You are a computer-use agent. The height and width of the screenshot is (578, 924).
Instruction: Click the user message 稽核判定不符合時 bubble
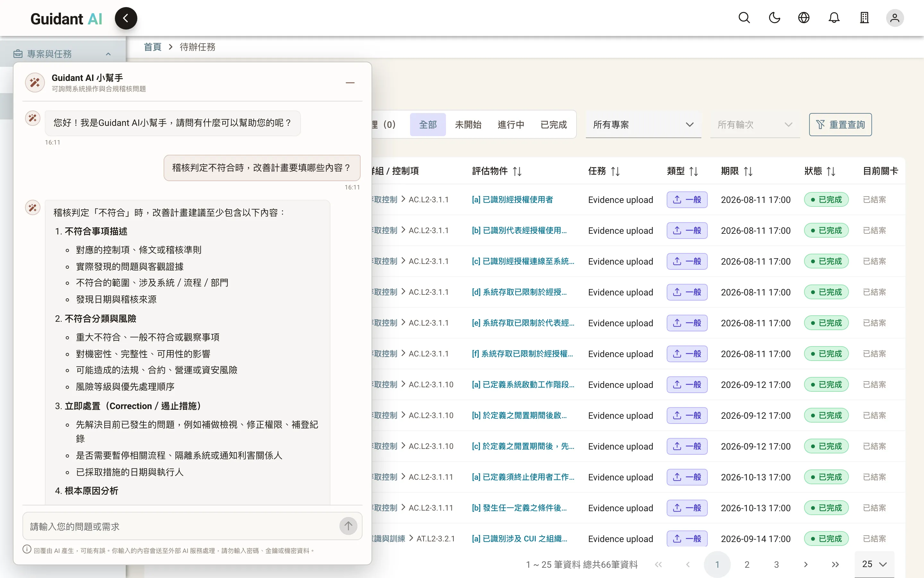pos(262,168)
